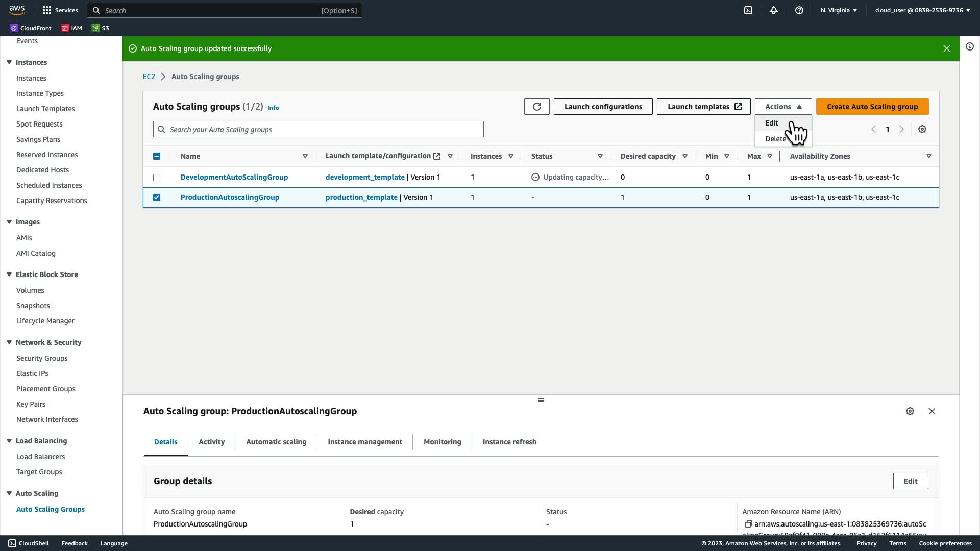Click the Auto Scaling groups search field
Image resolution: width=980 pixels, height=551 pixels.
pos(318,130)
